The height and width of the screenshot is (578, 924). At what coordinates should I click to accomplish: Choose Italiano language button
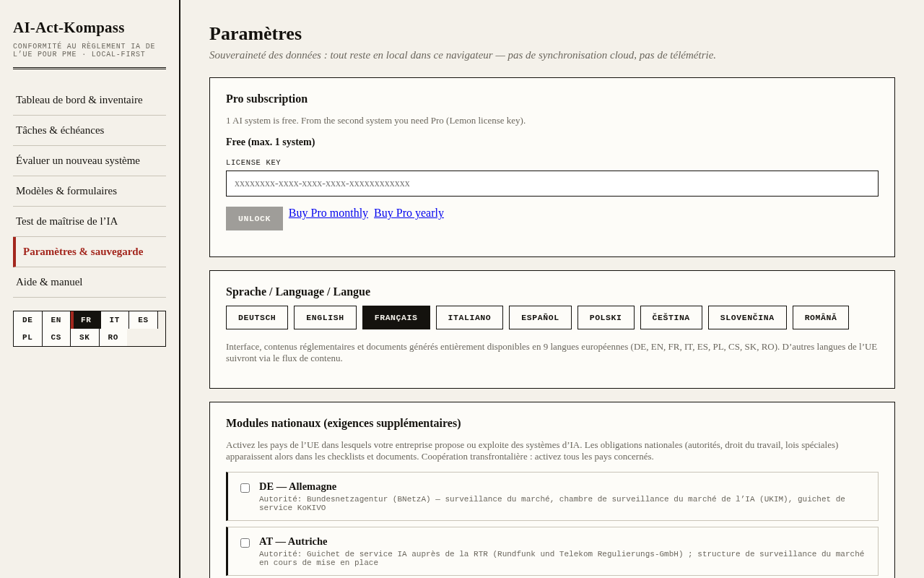click(469, 318)
